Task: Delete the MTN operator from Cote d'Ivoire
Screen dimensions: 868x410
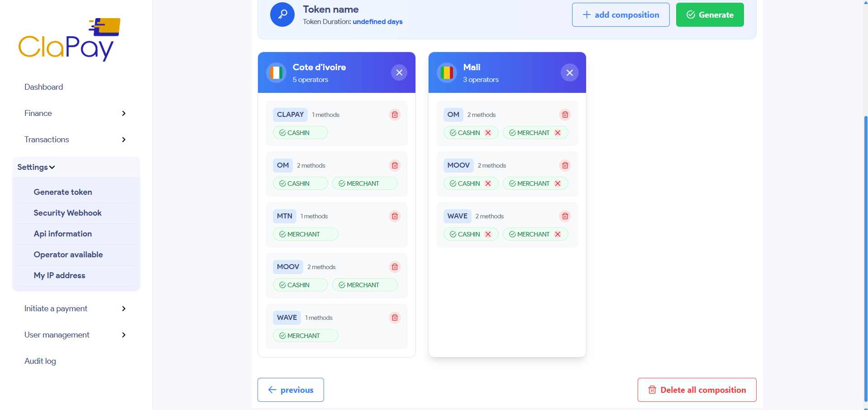Action: [394, 216]
